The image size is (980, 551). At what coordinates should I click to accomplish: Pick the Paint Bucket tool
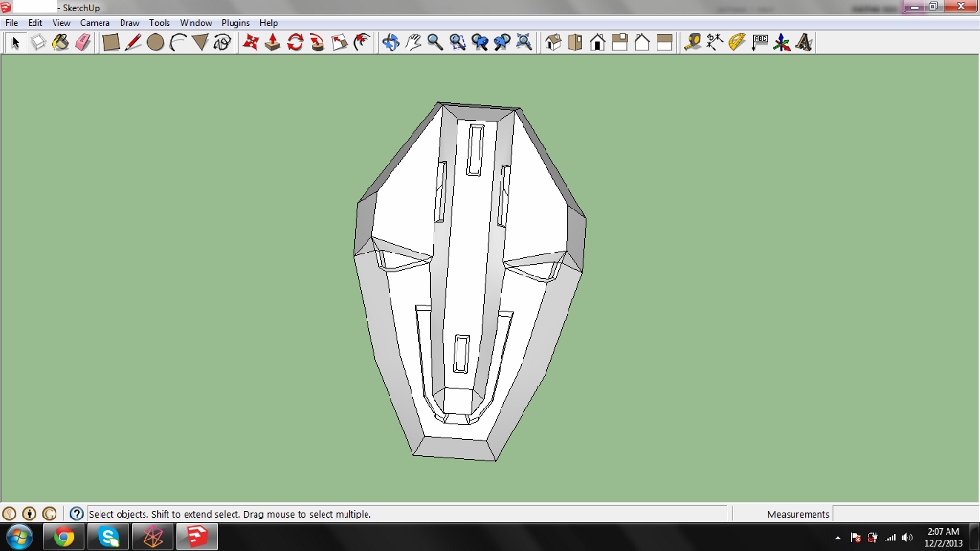pyautogui.click(x=59, y=42)
